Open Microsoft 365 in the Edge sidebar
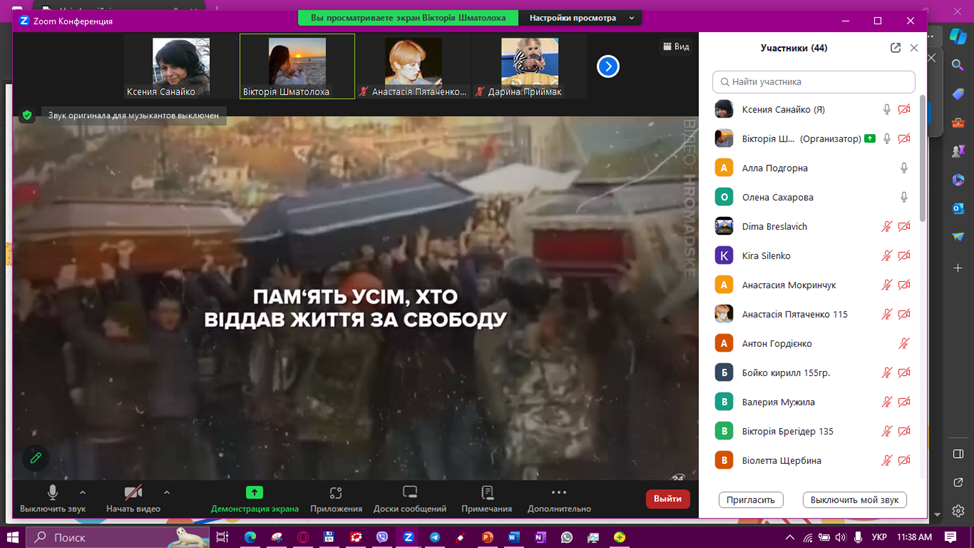Viewport: 974px width, 548px height. (958, 180)
